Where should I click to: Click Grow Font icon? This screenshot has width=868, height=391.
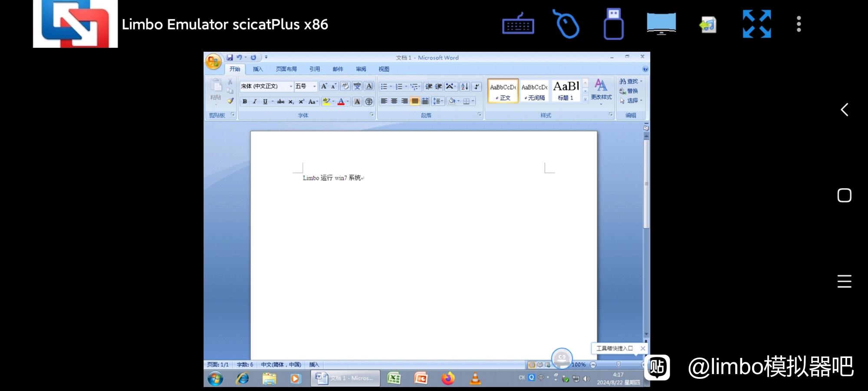click(x=324, y=86)
